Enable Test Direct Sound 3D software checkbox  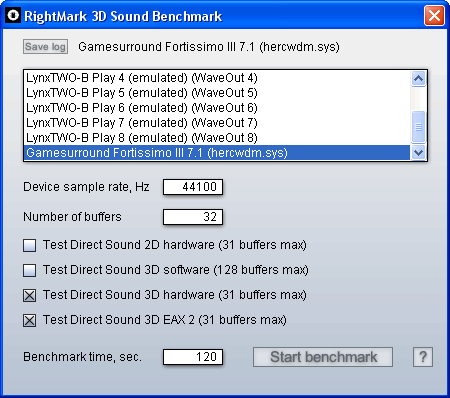(30, 270)
